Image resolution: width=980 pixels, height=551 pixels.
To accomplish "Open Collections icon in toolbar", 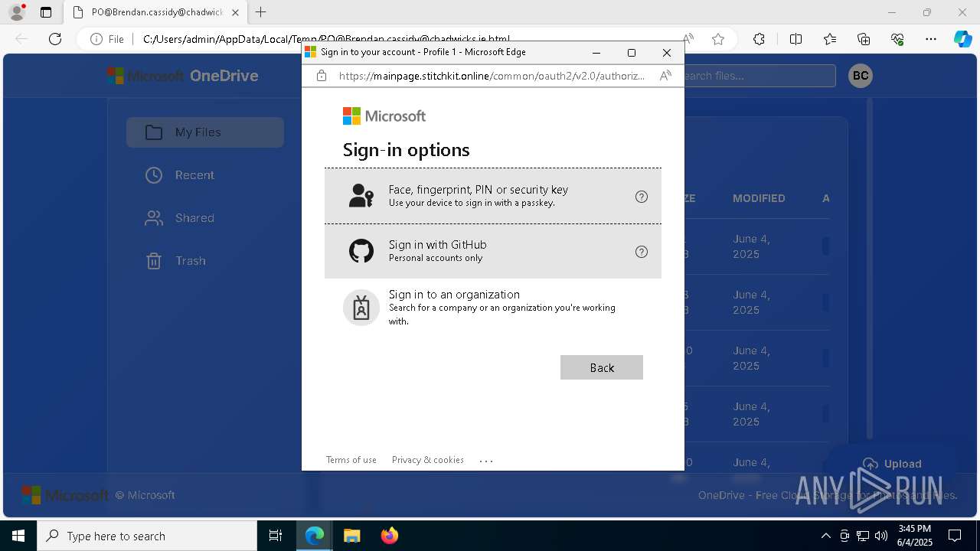I will click(864, 39).
